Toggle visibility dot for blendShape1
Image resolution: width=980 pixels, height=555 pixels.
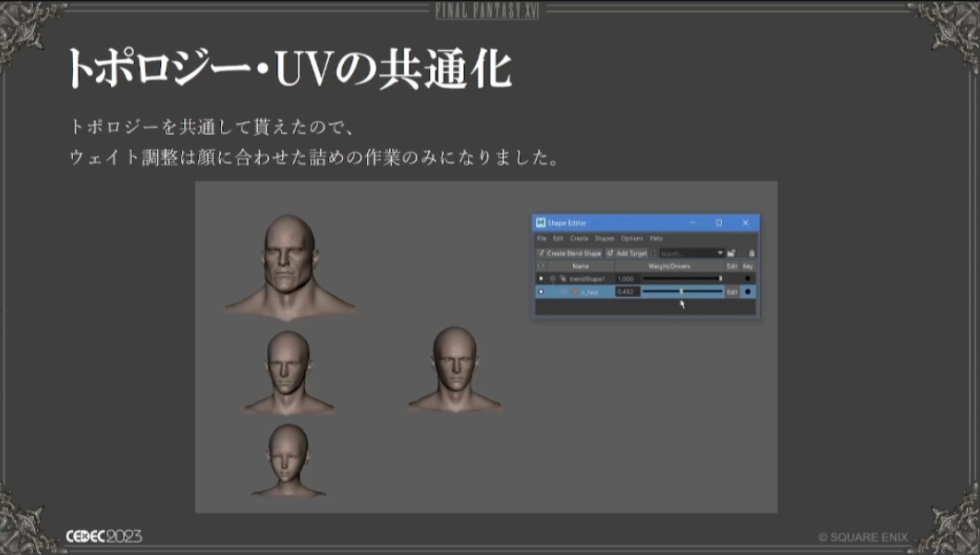541,278
